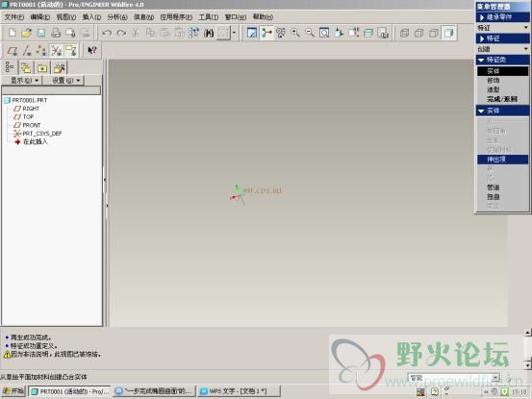Open dropdown arrow beside selection box icon
532x399 pixels.
coord(234,33)
